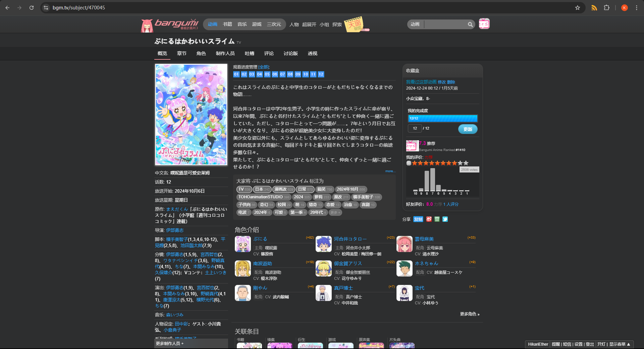Open Chrome three-dot menu
Viewport: 644px width, 349px height.
pyautogui.click(x=636, y=8)
